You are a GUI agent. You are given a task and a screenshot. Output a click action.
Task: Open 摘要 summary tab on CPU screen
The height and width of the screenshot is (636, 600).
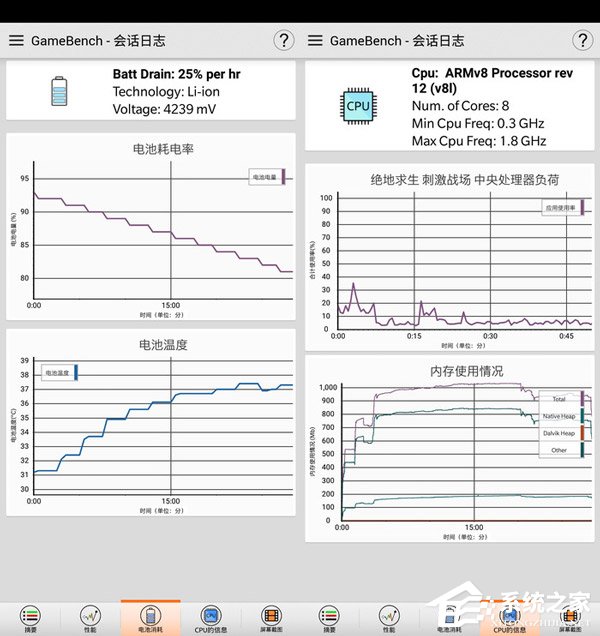(330, 619)
